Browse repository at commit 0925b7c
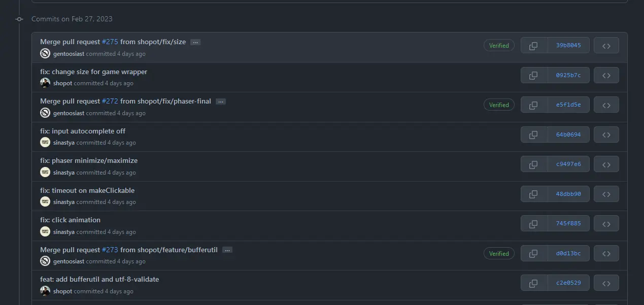The image size is (644, 305). pyautogui.click(x=606, y=75)
